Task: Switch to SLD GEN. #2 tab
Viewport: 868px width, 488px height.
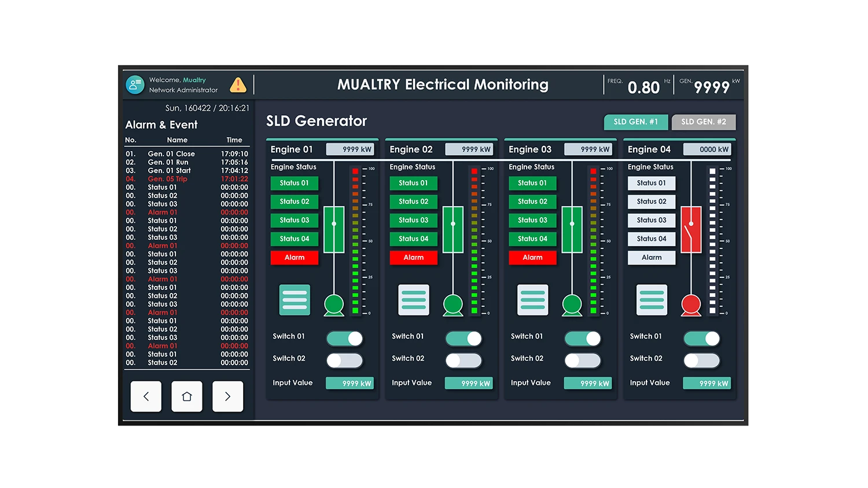Action: coord(703,122)
